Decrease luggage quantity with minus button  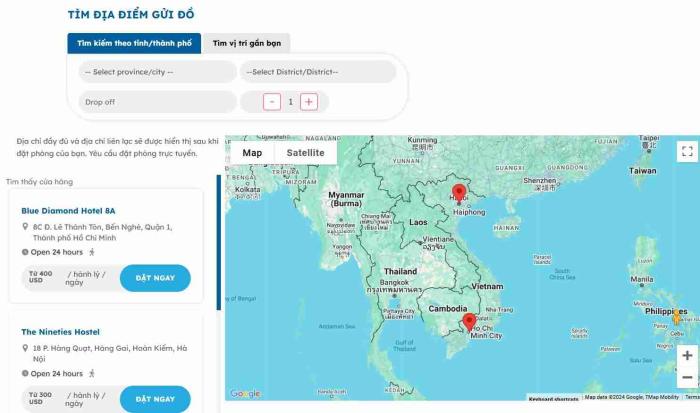click(272, 102)
